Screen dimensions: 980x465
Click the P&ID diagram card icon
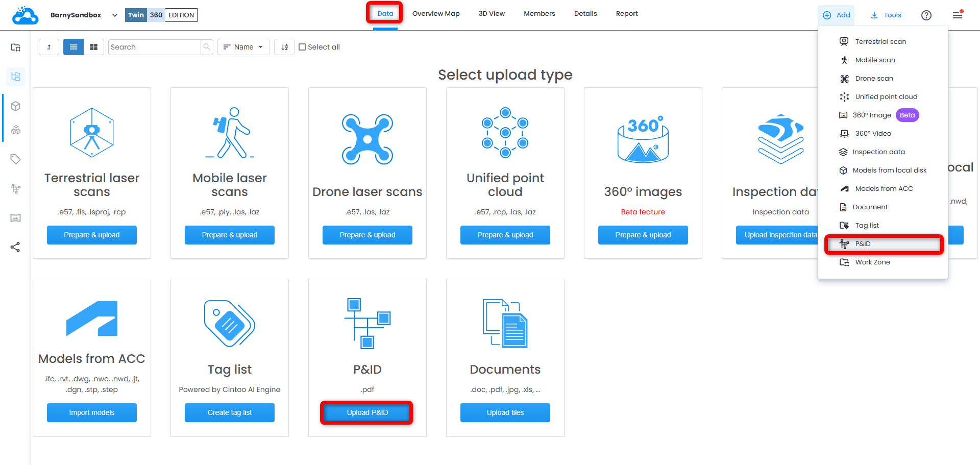click(367, 324)
